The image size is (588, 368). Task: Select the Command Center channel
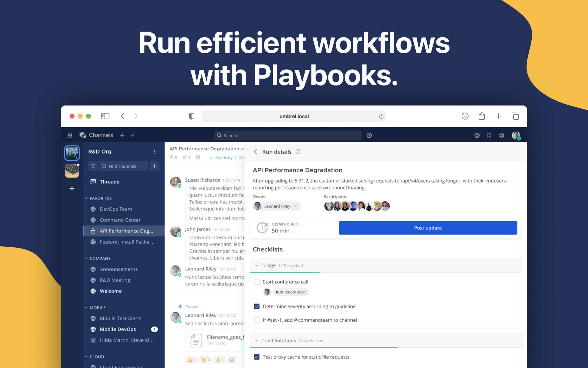click(x=120, y=220)
